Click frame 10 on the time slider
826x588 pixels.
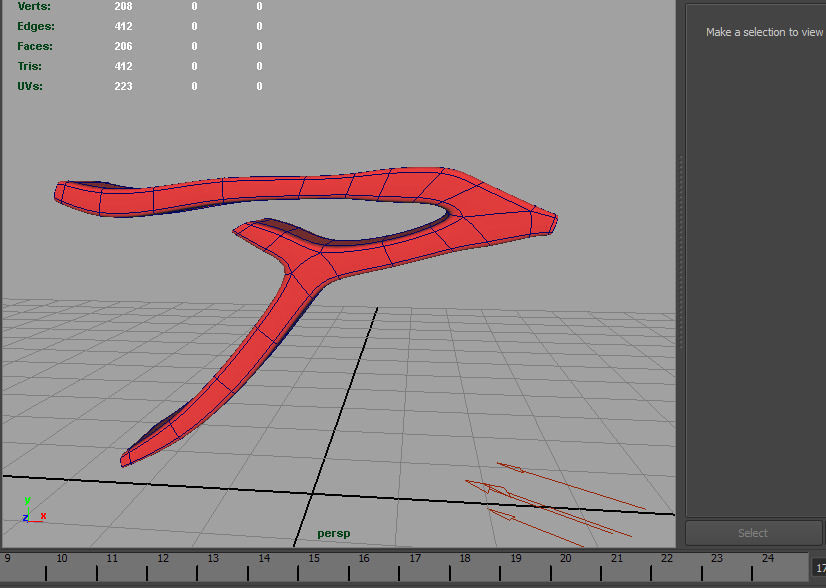(x=61, y=557)
